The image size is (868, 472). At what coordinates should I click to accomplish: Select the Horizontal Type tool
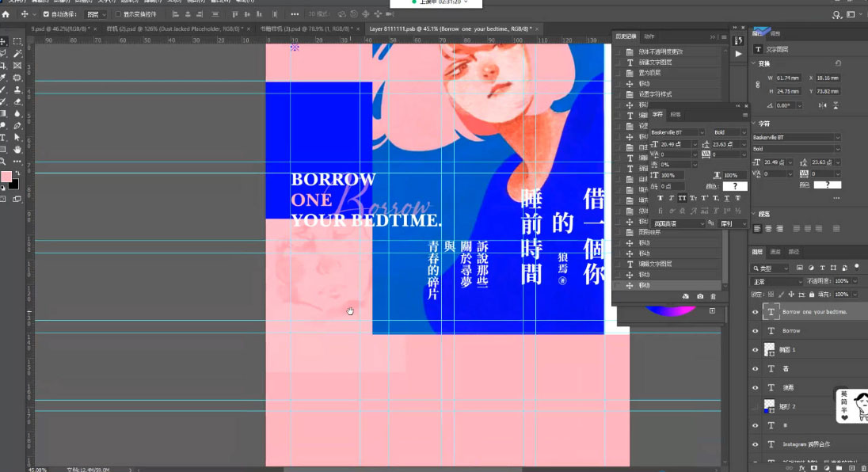click(3, 138)
